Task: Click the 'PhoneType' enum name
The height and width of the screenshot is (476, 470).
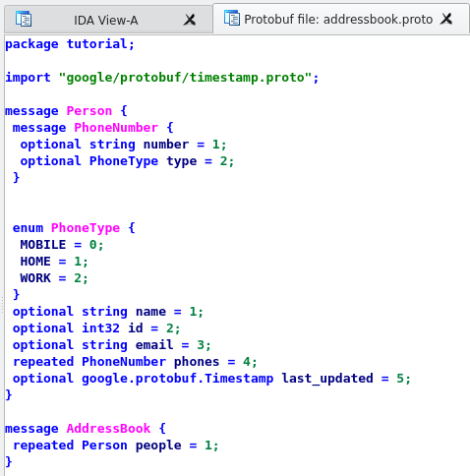Action: point(86,228)
